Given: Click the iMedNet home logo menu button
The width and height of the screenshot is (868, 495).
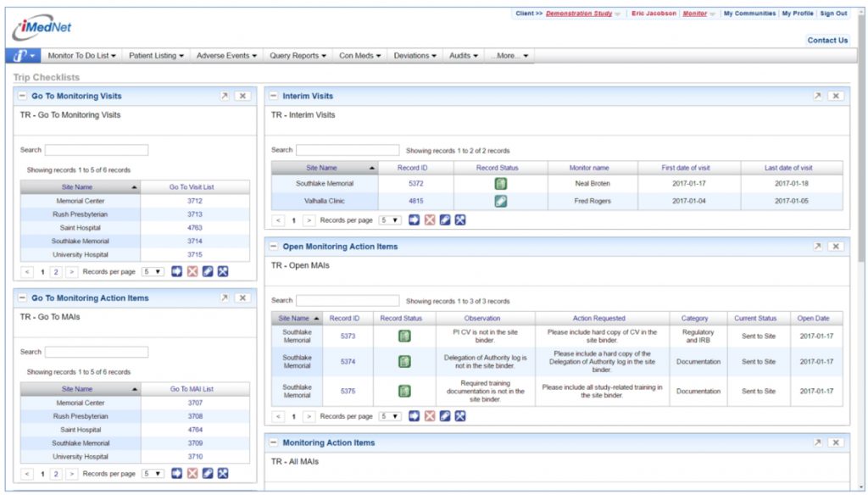Looking at the screenshot, I should tap(22, 56).
